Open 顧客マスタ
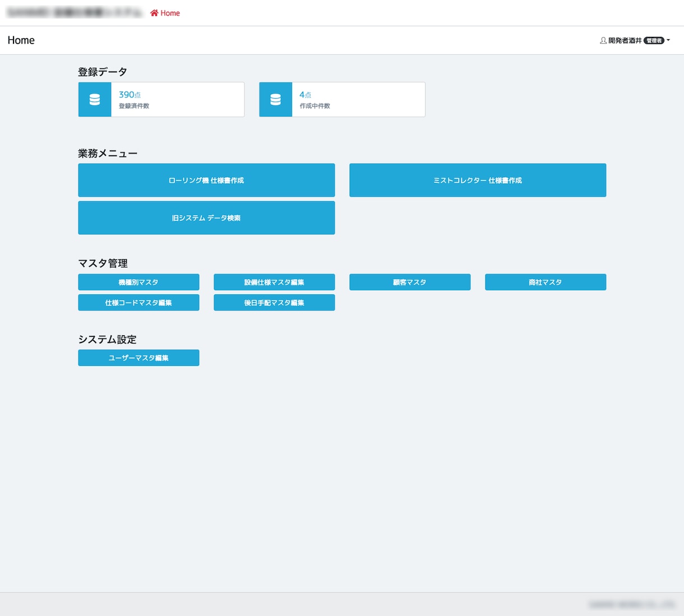The height and width of the screenshot is (616, 684). (410, 282)
